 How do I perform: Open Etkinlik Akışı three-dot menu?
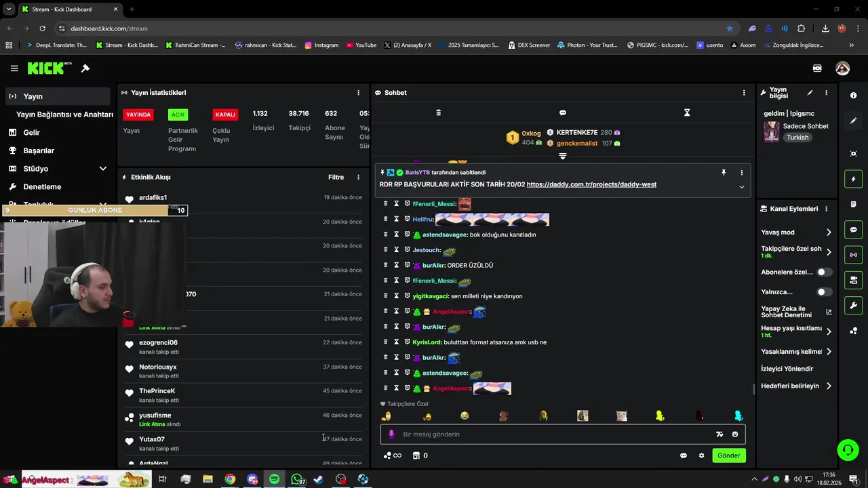[359, 178]
